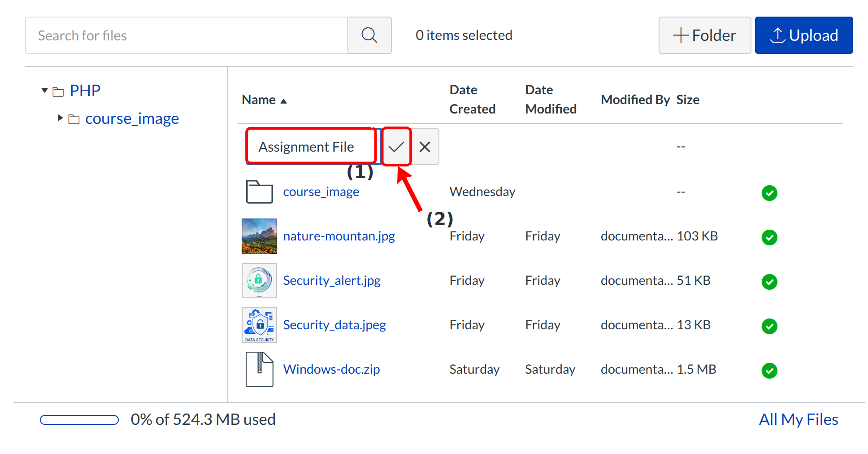Click the search magnifier button
Image resolution: width=868 pixels, height=454 pixels.
point(369,35)
